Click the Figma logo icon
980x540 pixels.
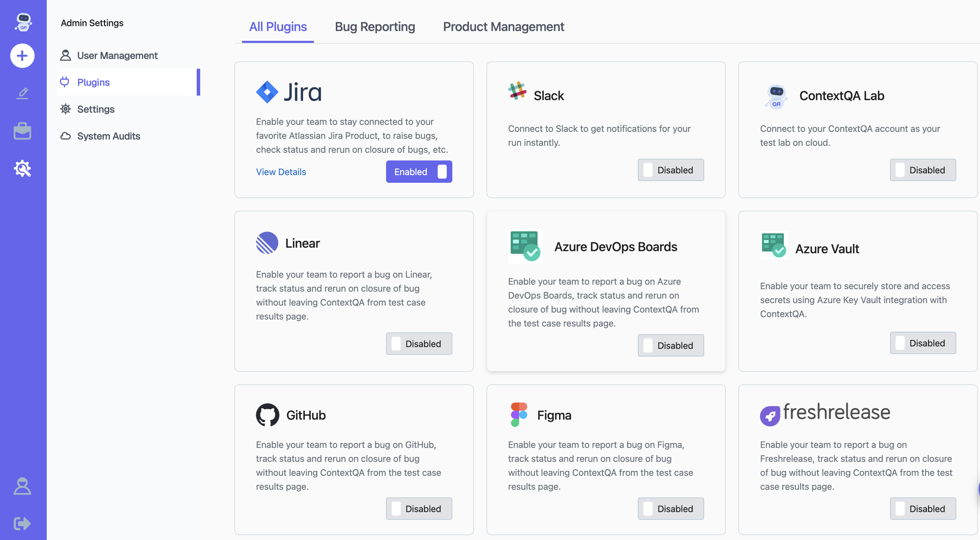(519, 414)
